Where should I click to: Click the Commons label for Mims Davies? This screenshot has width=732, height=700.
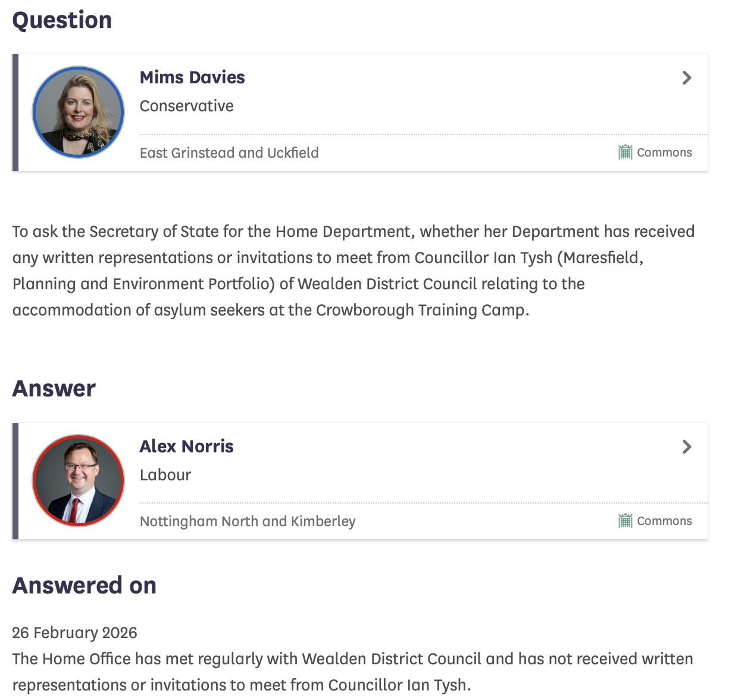tap(664, 152)
